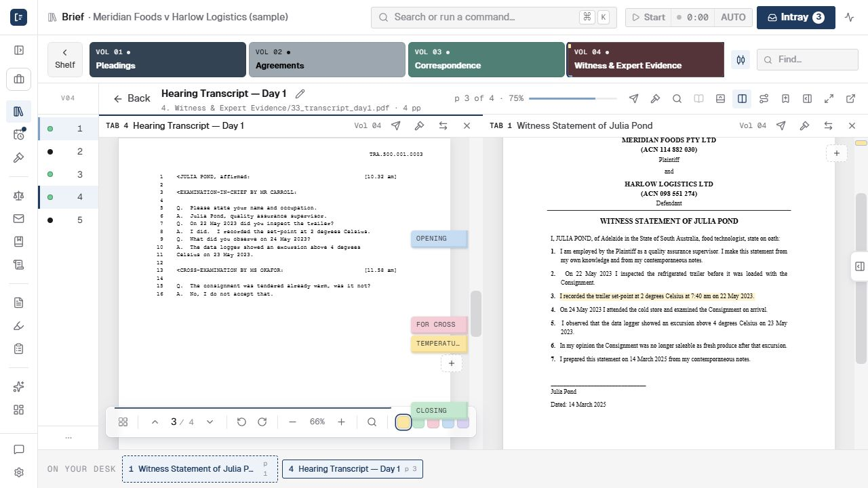Open the scales of justice icon
Screen dimensions: 868x488
(x=19, y=196)
